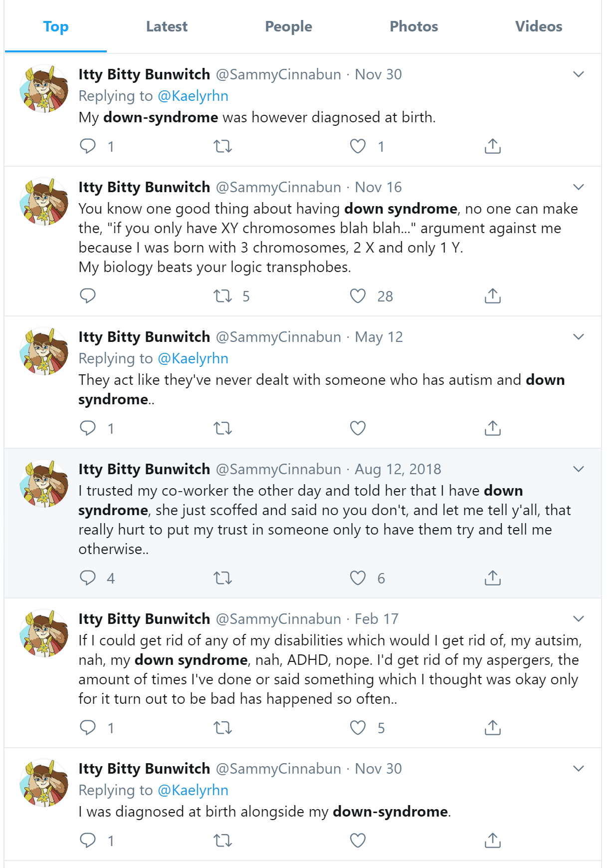
Task: Retweet the first Nov 30 reply tweet
Action: coord(222,146)
